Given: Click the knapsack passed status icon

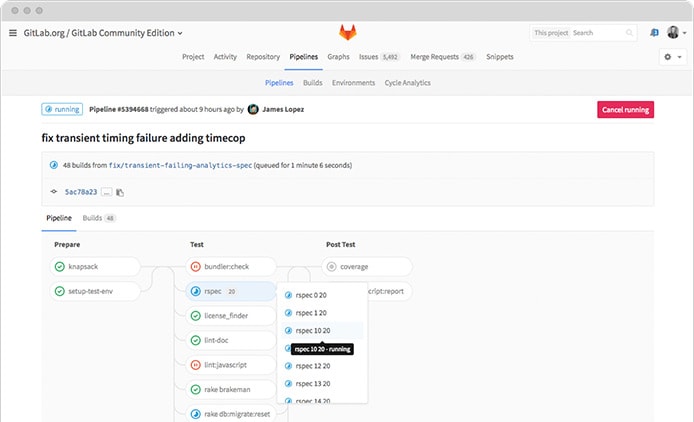Looking at the screenshot, I should pyautogui.click(x=59, y=267).
